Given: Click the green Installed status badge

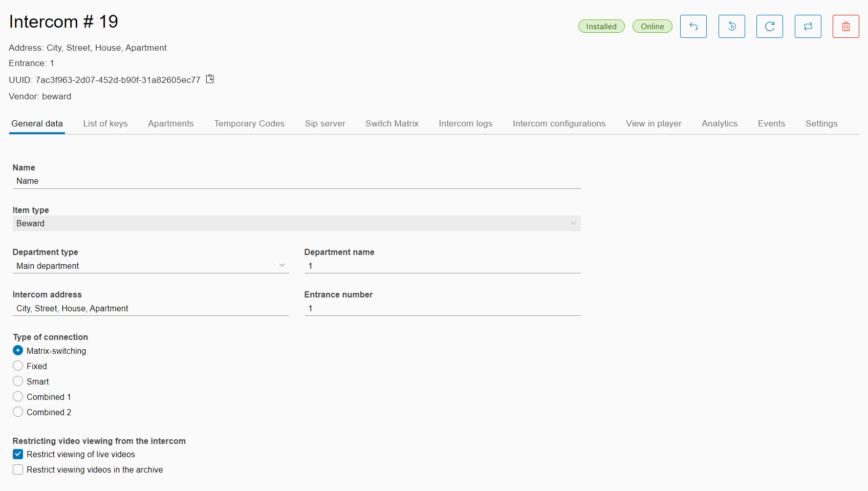Looking at the screenshot, I should pyautogui.click(x=601, y=27).
